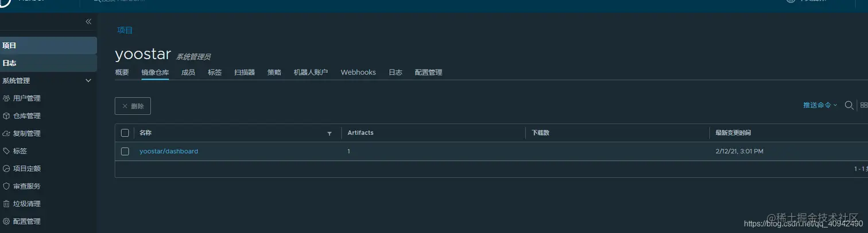Image resolution: width=868 pixels, height=233 pixels.
Task: Collapse the sidebar with the double-chevron icon
Action: 88,21
